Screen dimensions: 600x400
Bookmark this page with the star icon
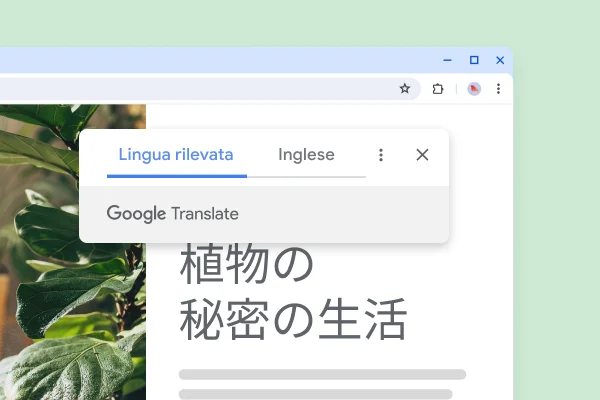tap(405, 89)
